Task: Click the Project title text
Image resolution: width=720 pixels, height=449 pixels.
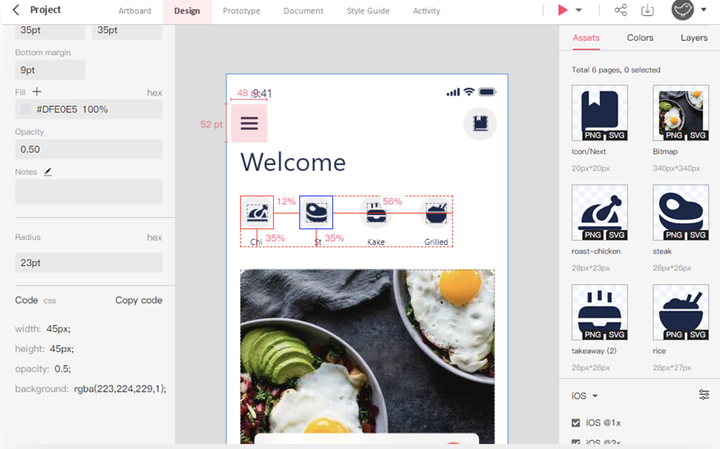Action: click(45, 10)
